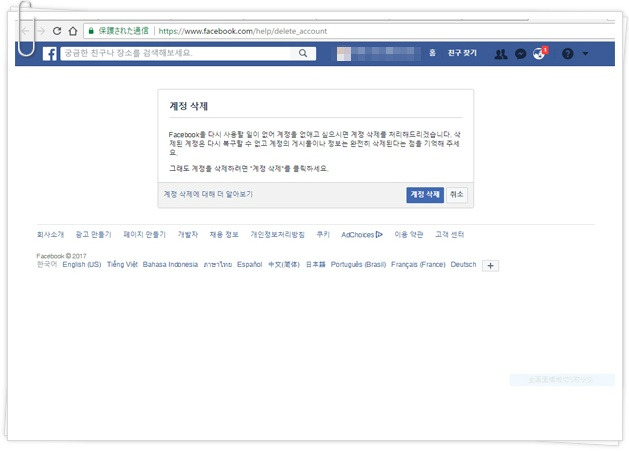Expand the account dropdown arrow
The height and width of the screenshot is (451, 629).
point(585,54)
